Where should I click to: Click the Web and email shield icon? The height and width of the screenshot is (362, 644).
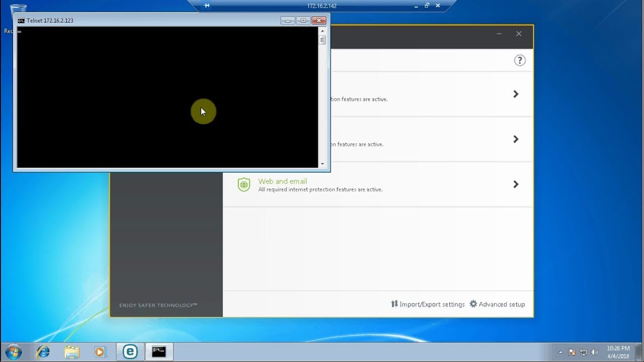click(244, 185)
